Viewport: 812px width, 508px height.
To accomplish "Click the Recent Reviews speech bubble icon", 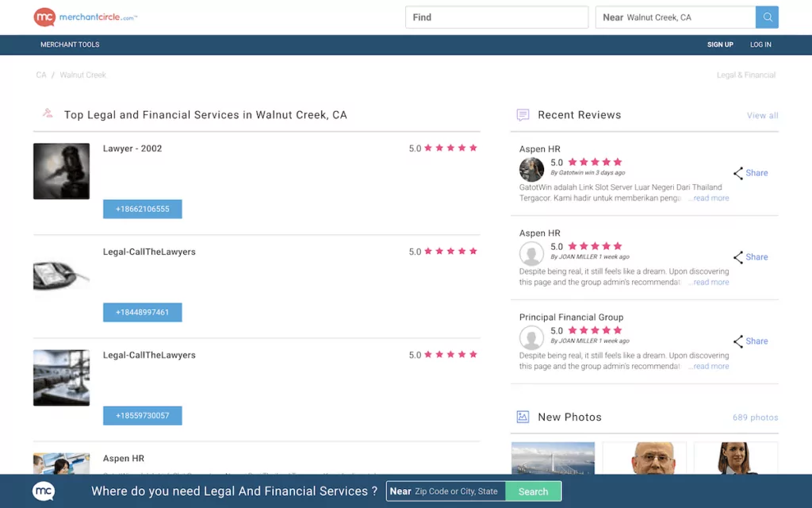I will click(x=523, y=114).
